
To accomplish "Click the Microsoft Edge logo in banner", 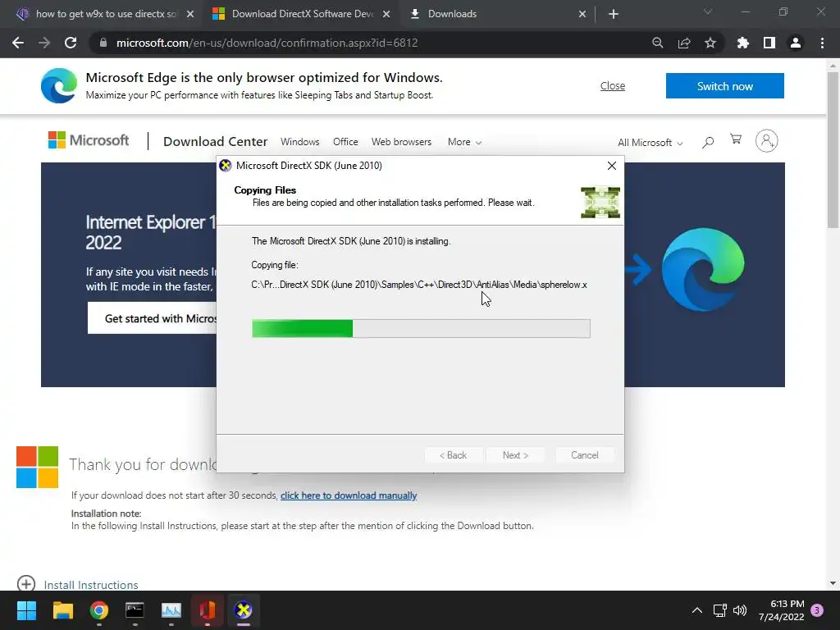I will [x=59, y=85].
